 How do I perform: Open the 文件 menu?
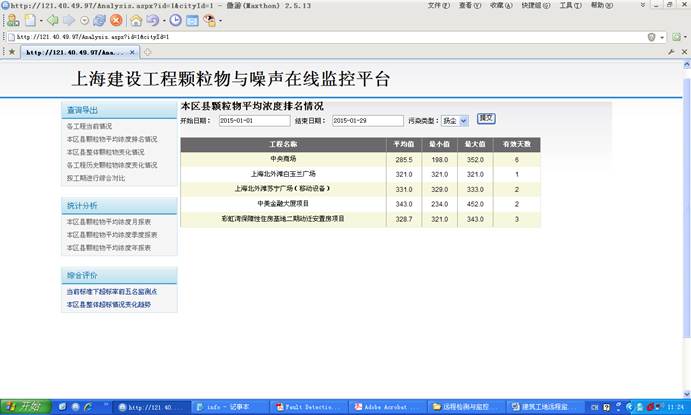point(438,5)
